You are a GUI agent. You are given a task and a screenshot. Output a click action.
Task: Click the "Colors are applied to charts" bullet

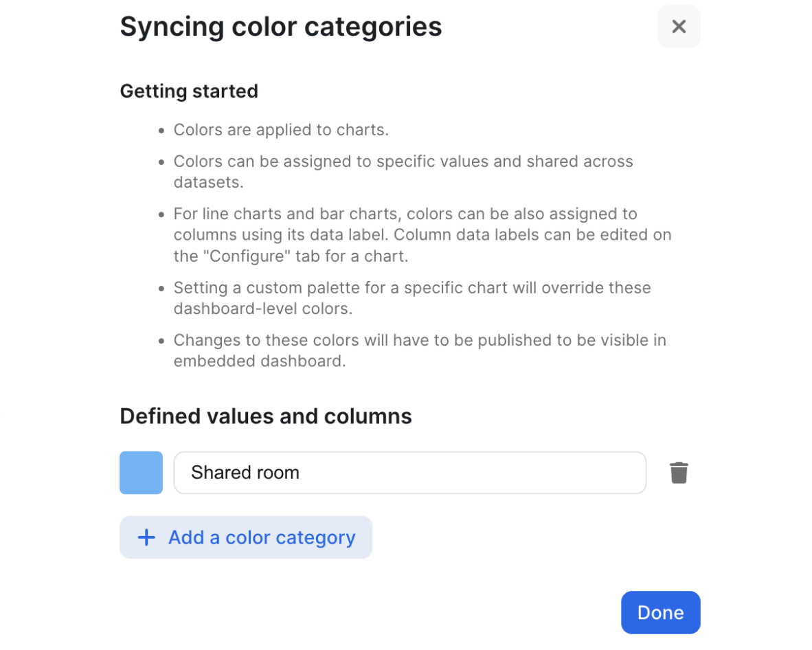click(281, 130)
